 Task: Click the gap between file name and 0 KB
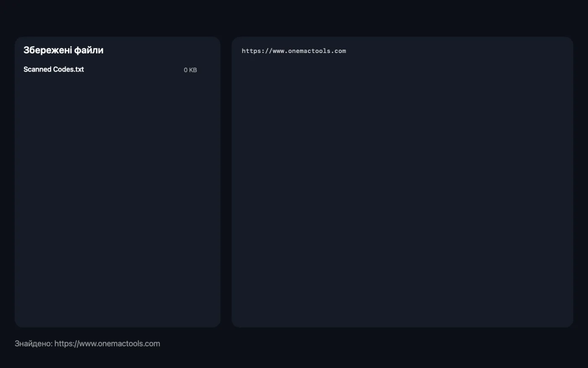(134, 70)
